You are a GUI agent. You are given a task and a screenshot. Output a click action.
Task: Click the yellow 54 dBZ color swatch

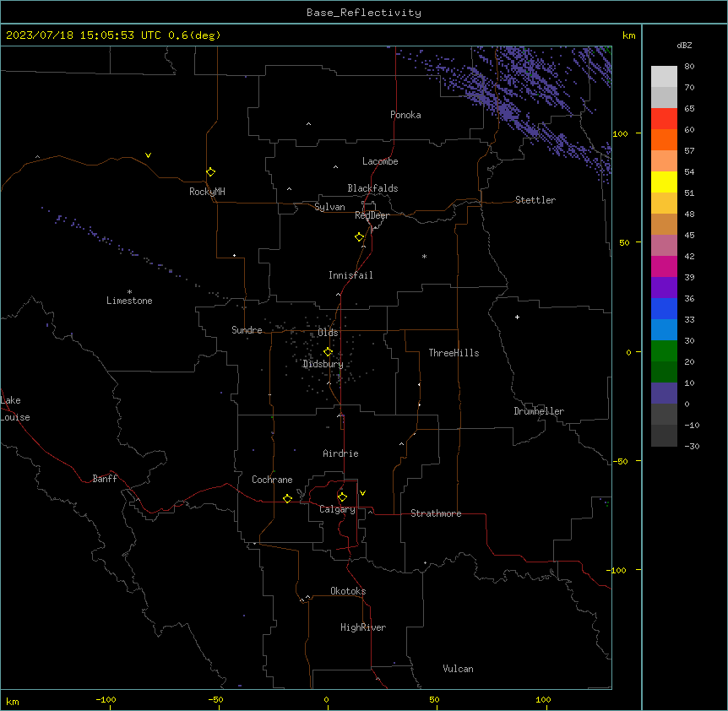point(664,182)
